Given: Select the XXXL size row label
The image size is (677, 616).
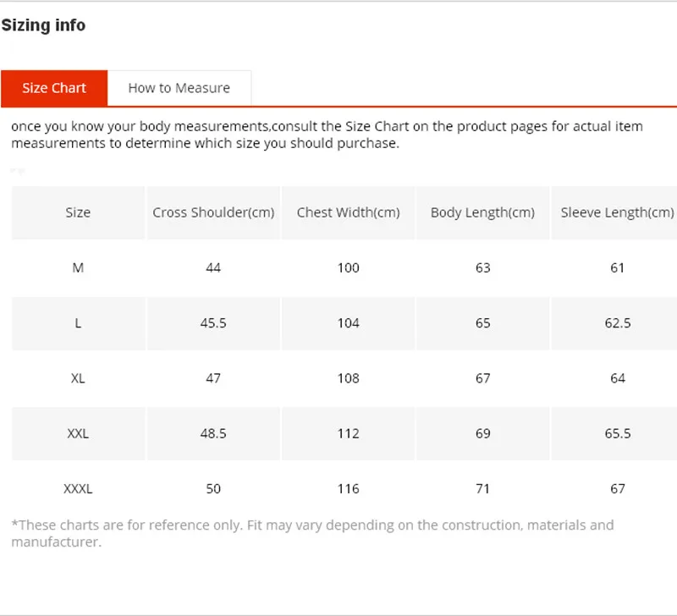Looking at the screenshot, I should (x=78, y=488).
